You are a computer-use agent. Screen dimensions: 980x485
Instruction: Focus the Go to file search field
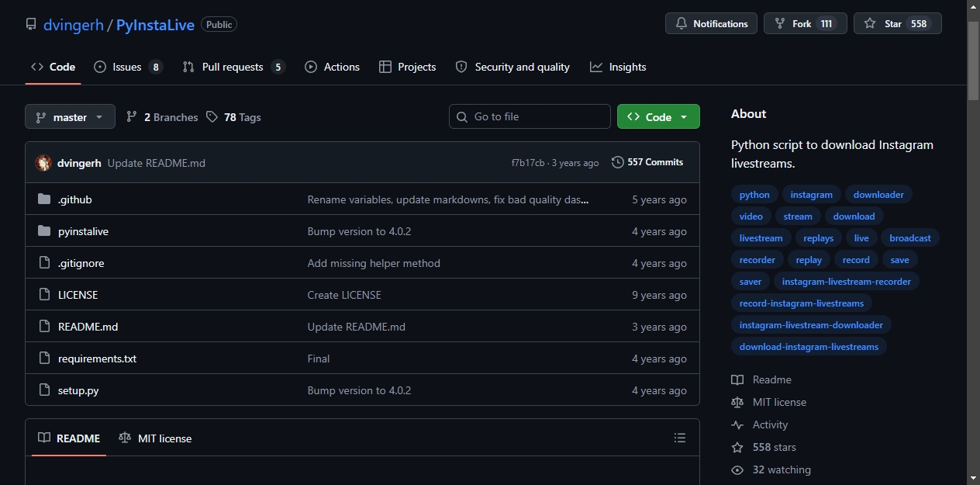[x=530, y=116]
